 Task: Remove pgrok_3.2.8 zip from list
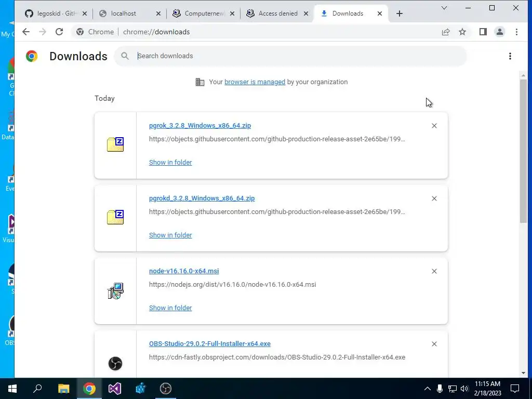coord(434,126)
